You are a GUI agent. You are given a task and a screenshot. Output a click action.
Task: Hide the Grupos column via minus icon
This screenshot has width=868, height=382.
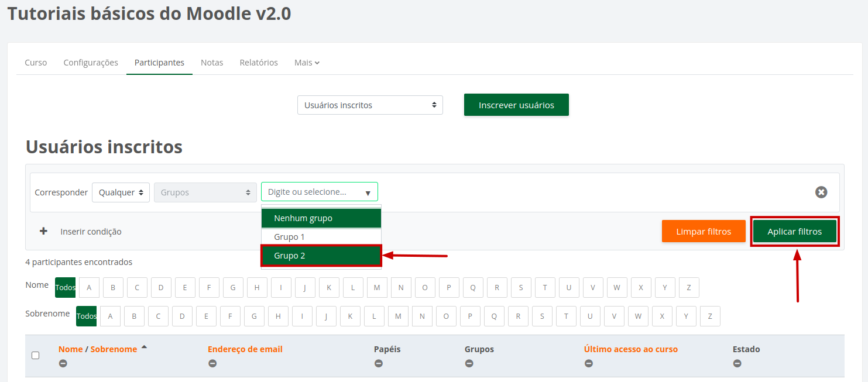coord(469,363)
